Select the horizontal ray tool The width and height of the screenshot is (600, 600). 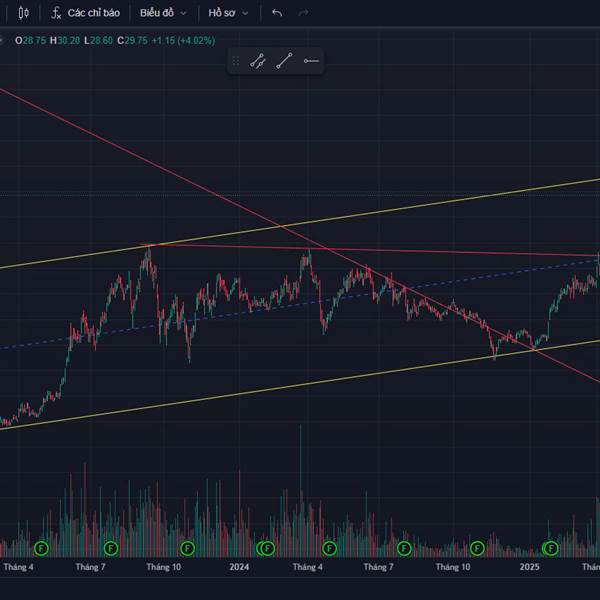pos(311,61)
